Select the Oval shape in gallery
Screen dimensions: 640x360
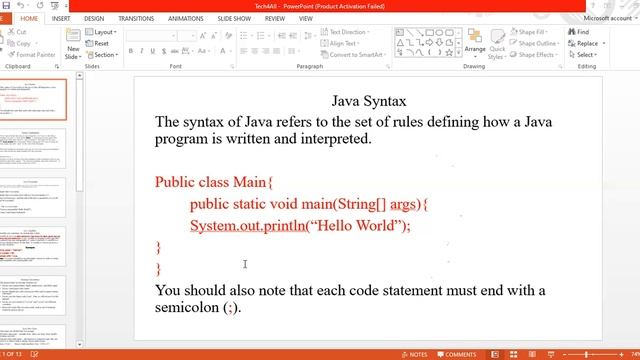(x=439, y=32)
